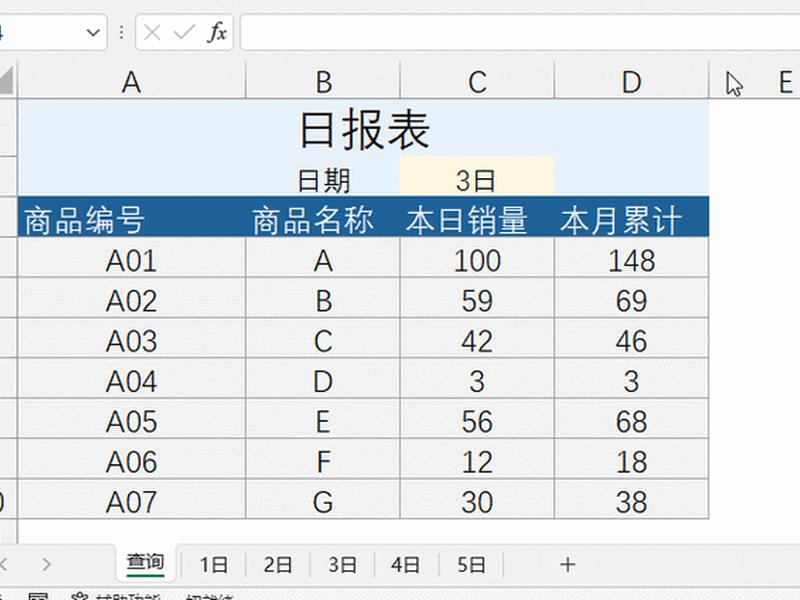Select daily sales cell 42
This screenshot has height=600, width=800.
(x=478, y=338)
